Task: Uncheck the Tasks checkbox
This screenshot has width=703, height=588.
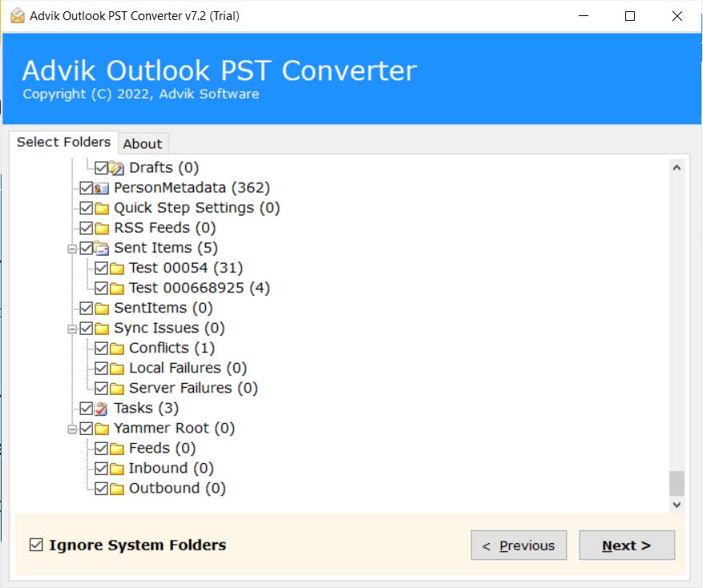Action: click(86, 409)
